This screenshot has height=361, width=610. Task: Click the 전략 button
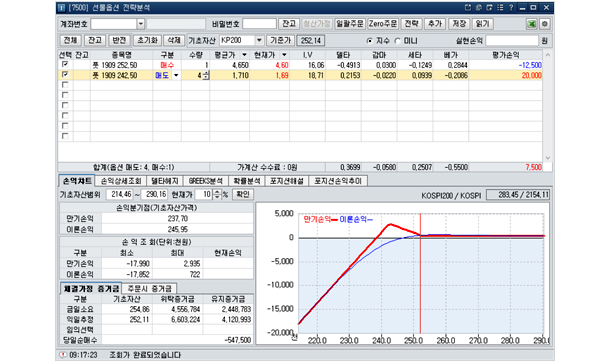coord(411,24)
